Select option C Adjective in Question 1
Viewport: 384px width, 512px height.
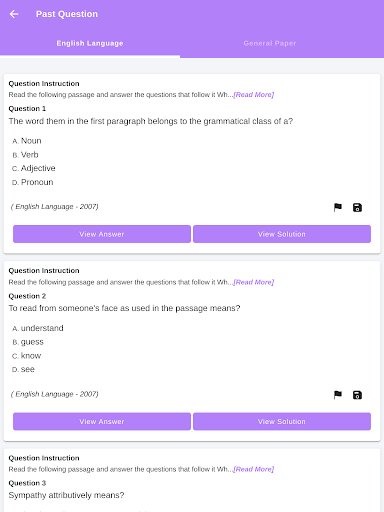click(34, 168)
